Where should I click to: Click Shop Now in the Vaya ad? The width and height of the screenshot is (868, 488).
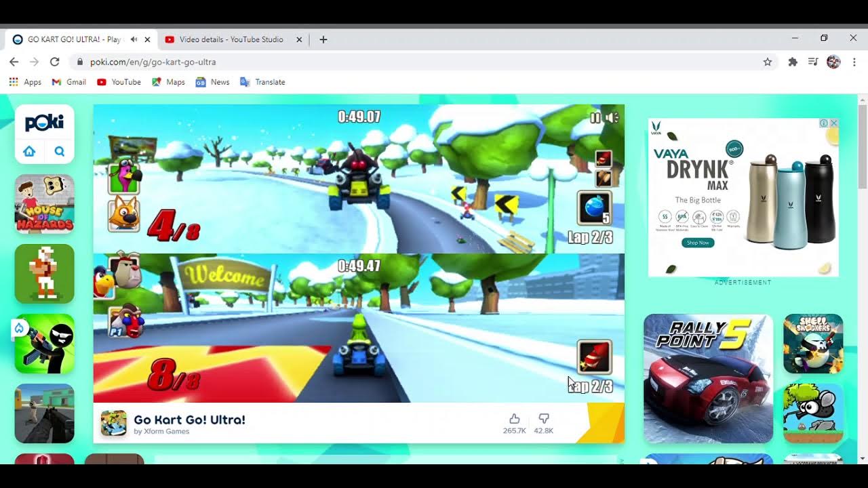tap(698, 243)
